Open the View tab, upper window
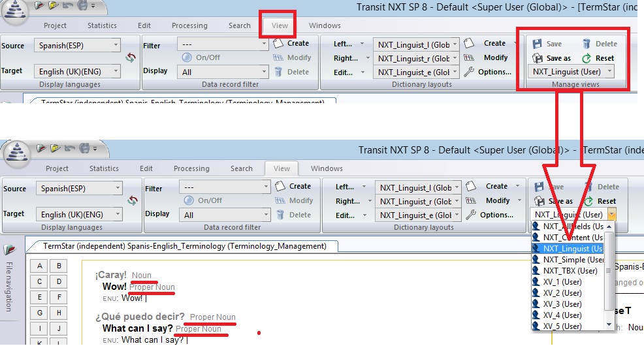The width and height of the screenshot is (644, 346). (280, 25)
